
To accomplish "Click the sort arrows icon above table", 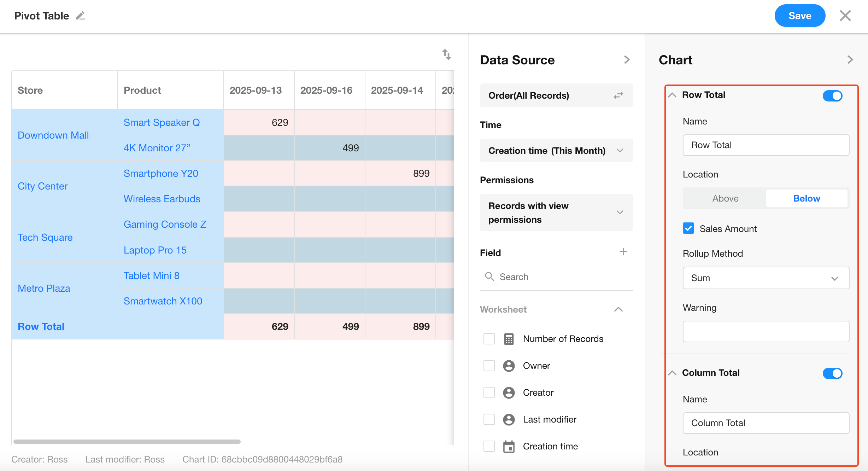I will (446, 54).
